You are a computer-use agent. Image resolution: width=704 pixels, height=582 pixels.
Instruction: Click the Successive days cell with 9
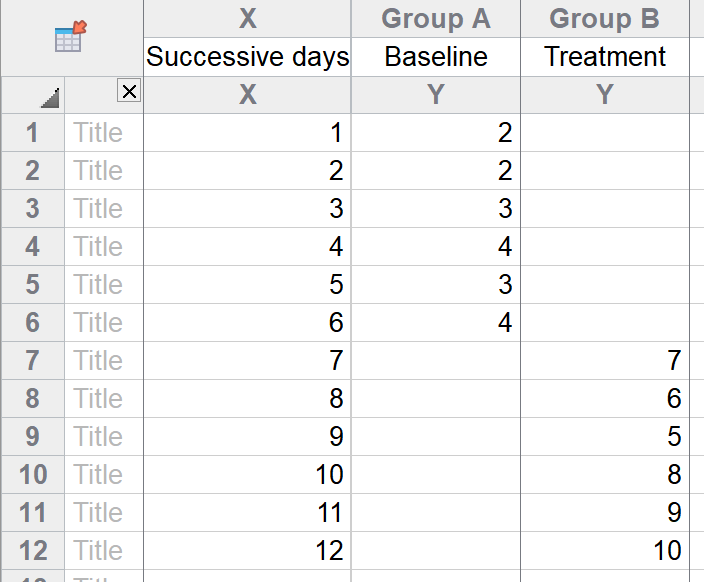click(247, 437)
